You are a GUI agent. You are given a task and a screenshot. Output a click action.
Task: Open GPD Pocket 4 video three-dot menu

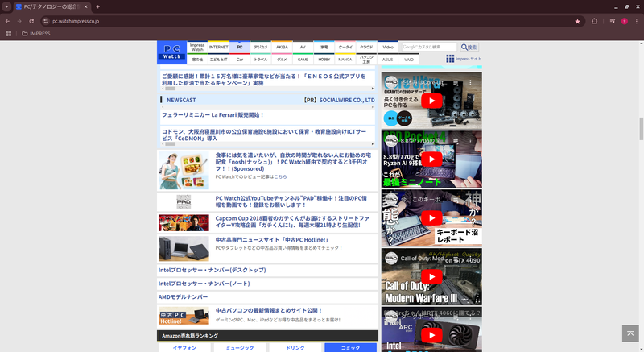(x=470, y=141)
